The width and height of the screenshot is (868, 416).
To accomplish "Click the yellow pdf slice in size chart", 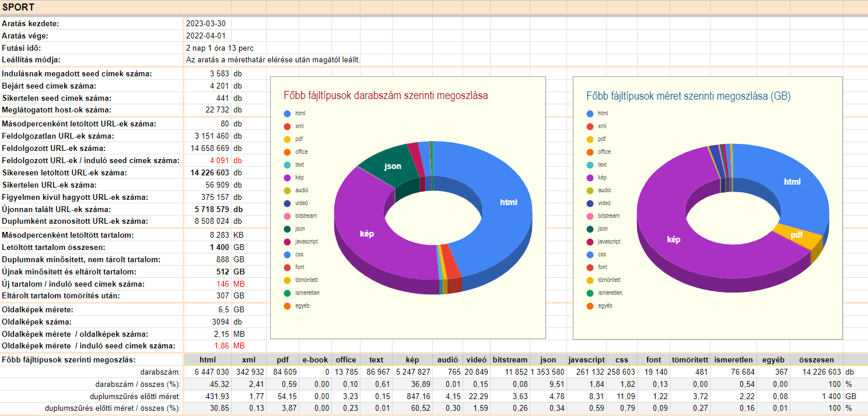I will [798, 234].
